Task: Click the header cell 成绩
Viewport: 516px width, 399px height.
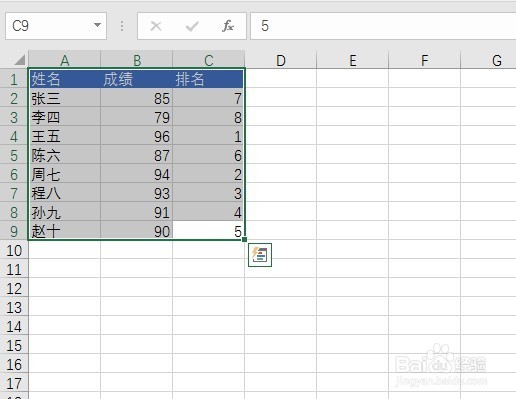Action: tap(137, 79)
